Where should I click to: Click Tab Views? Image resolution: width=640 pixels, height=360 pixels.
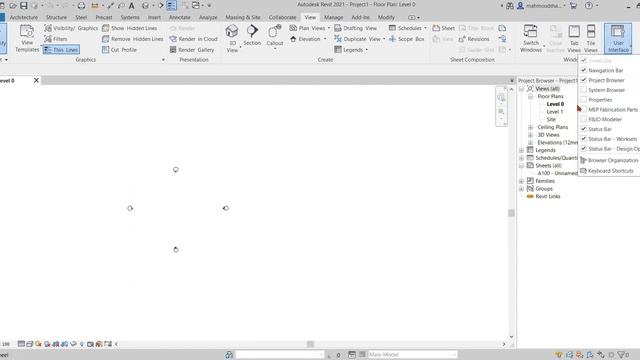pos(574,38)
